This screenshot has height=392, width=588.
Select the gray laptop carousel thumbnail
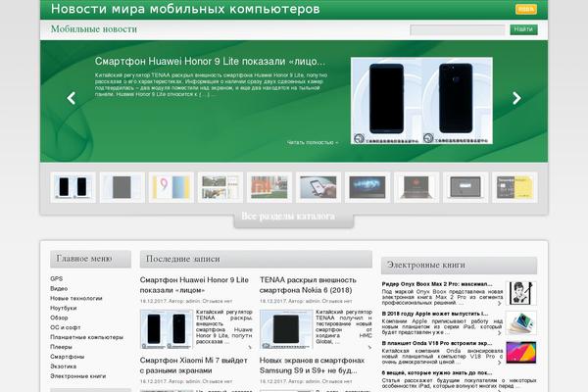pyautogui.click(x=465, y=187)
